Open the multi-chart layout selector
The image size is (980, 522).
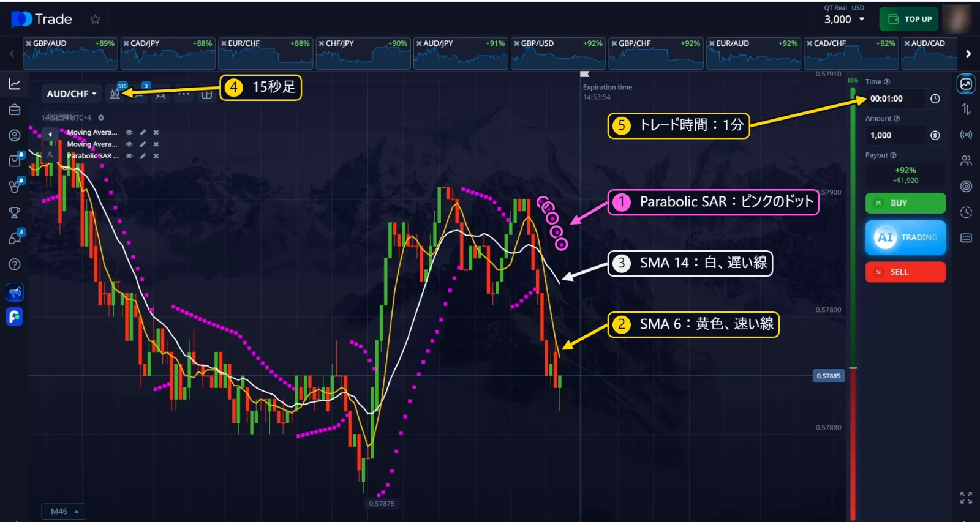207,94
